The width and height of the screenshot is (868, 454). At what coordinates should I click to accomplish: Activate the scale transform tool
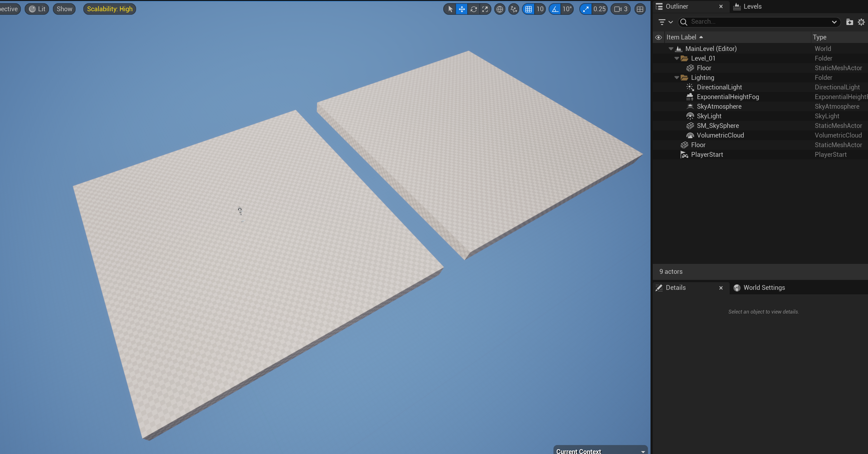[485, 9]
